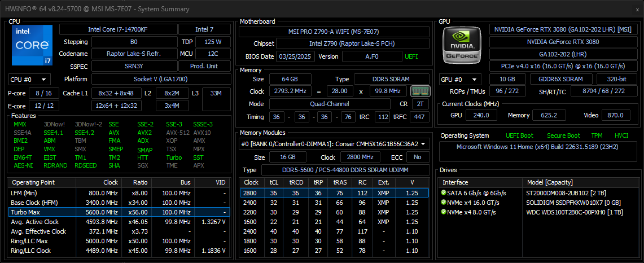The height and width of the screenshot is (263, 644).
Task: Click the NVIDIA GeForce RTX 3080 (GA102-202 LHR) field
Action: [563, 29]
